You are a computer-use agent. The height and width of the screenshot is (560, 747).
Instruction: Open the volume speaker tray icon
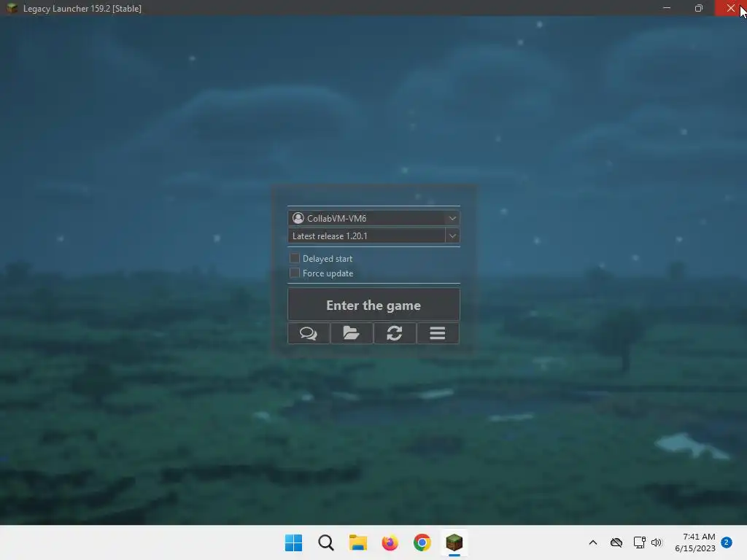(x=657, y=542)
